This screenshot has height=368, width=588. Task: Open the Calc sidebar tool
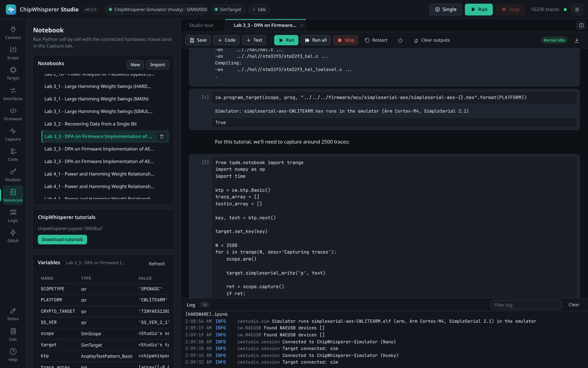13,335
